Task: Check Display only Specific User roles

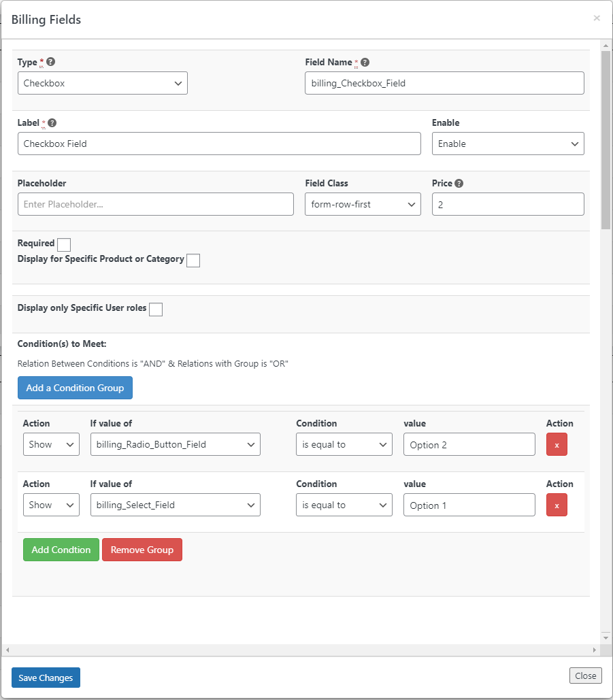Action: point(155,310)
